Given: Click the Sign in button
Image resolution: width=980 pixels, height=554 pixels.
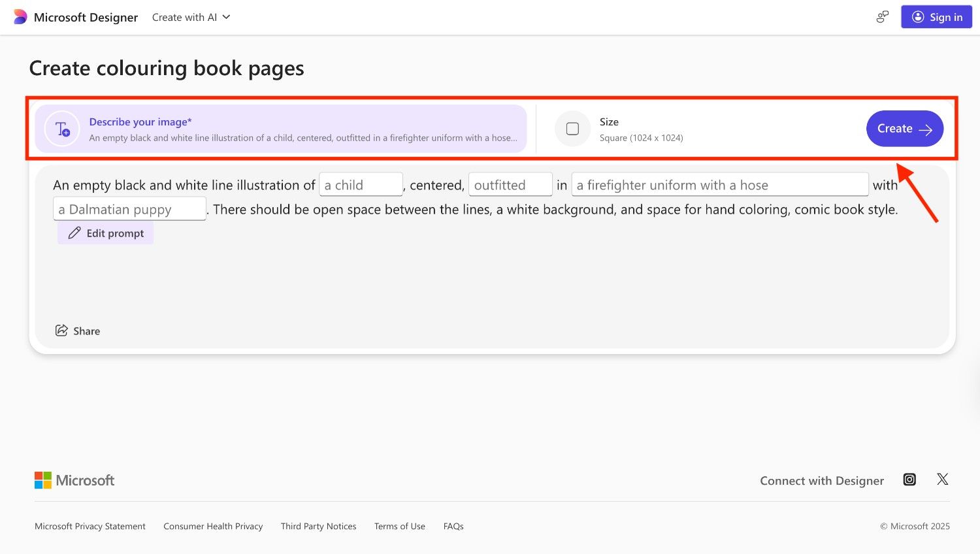Looking at the screenshot, I should click(x=936, y=17).
